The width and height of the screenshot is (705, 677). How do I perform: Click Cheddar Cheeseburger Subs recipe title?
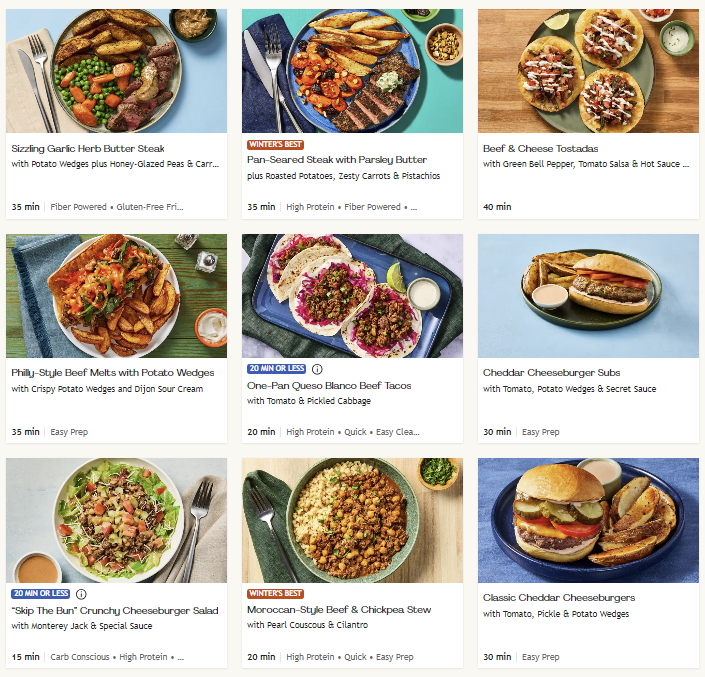(551, 373)
